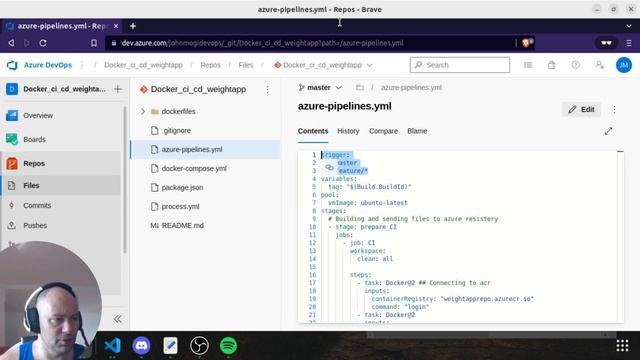640x360 pixels.
Task: Switch to the Blame tab
Action: tap(417, 131)
